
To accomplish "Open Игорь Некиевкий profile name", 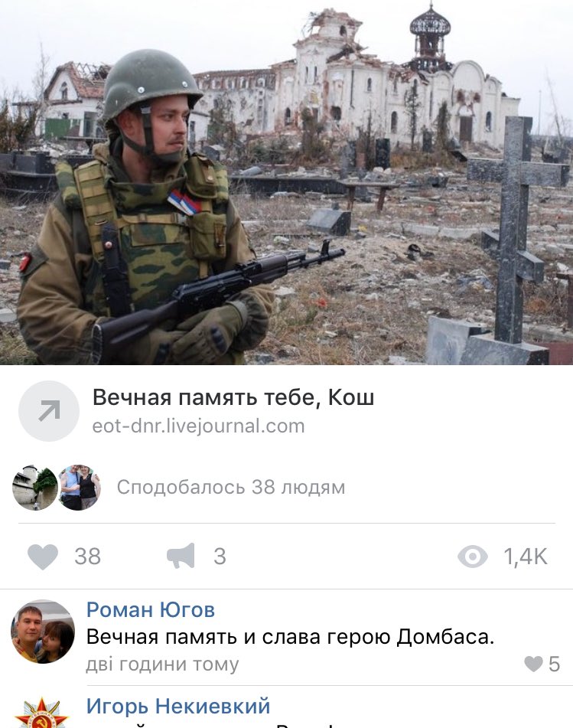I will pyautogui.click(x=178, y=706).
